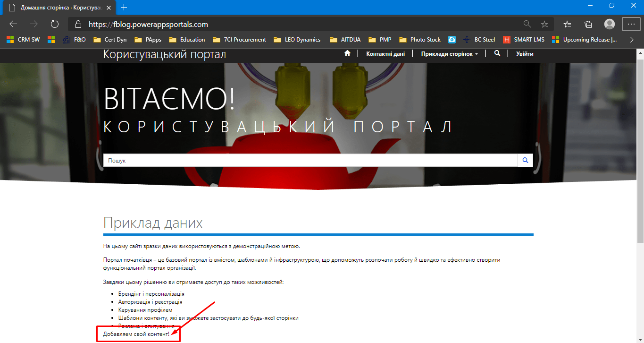Open the Контактні дані menu item
The image size is (644, 343).
(x=385, y=54)
